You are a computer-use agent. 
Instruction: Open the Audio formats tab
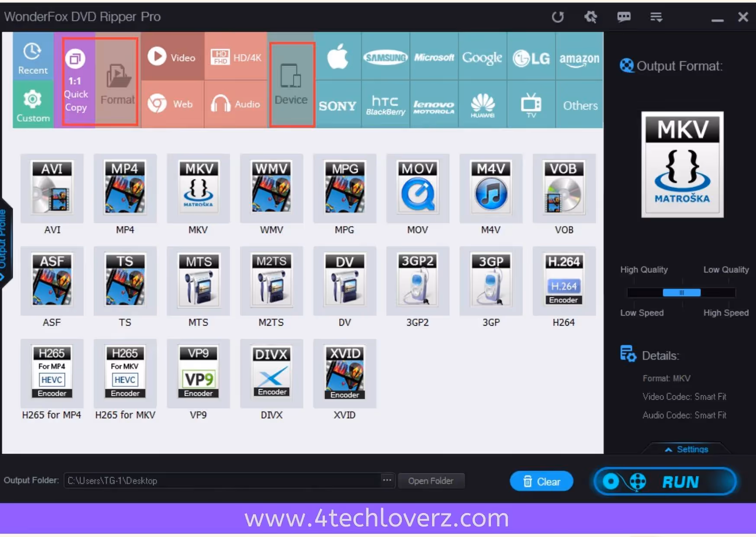click(235, 104)
